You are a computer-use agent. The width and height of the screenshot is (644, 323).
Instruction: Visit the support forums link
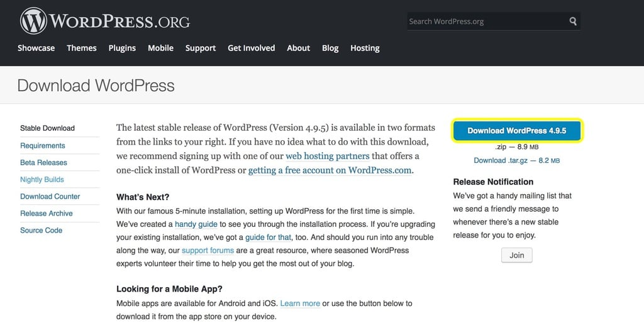[x=208, y=250]
